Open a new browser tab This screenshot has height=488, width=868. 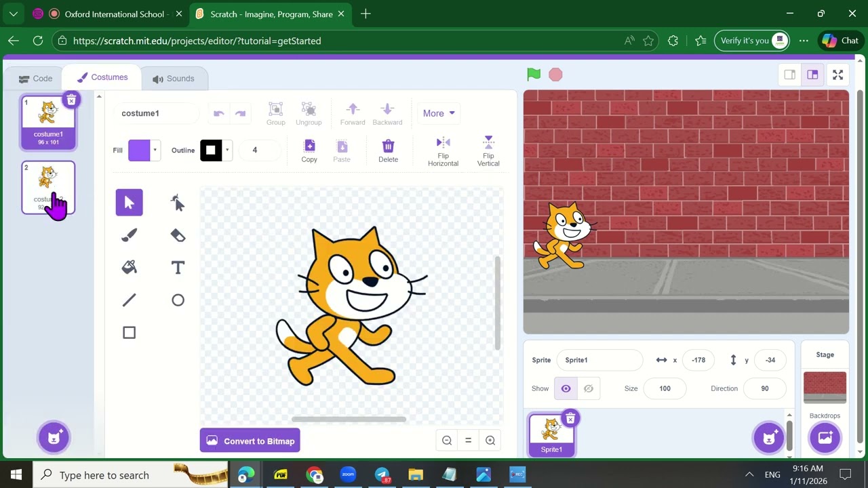pos(366,14)
